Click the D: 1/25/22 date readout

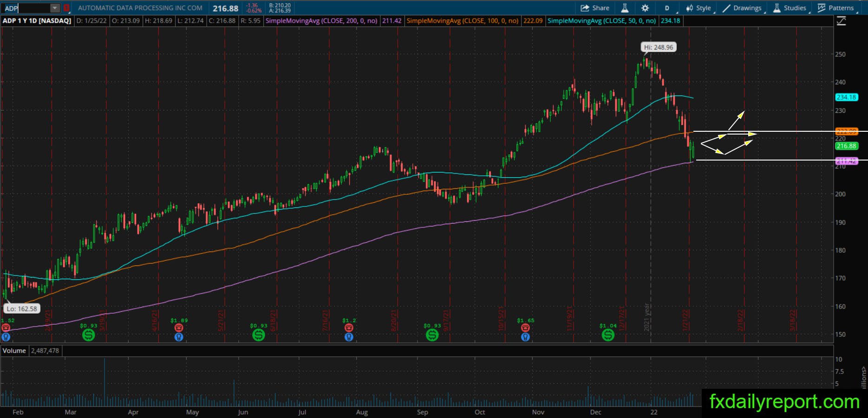tap(91, 21)
